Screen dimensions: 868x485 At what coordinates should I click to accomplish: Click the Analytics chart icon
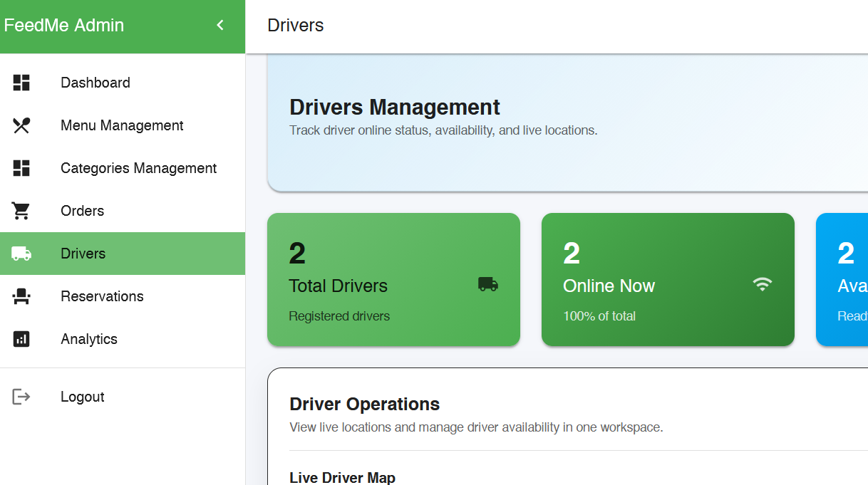tap(21, 339)
